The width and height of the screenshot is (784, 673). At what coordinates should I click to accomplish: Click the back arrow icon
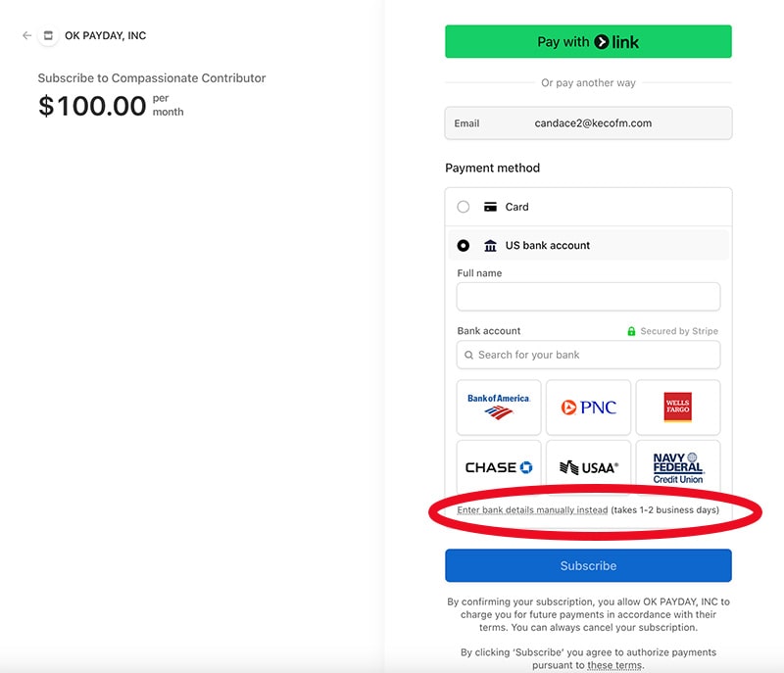[26, 36]
